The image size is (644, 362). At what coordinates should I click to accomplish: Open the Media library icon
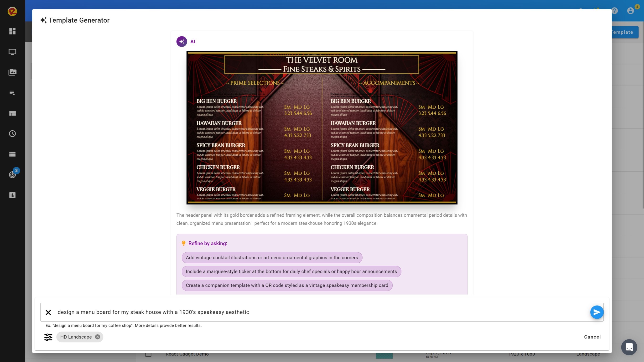(12, 72)
